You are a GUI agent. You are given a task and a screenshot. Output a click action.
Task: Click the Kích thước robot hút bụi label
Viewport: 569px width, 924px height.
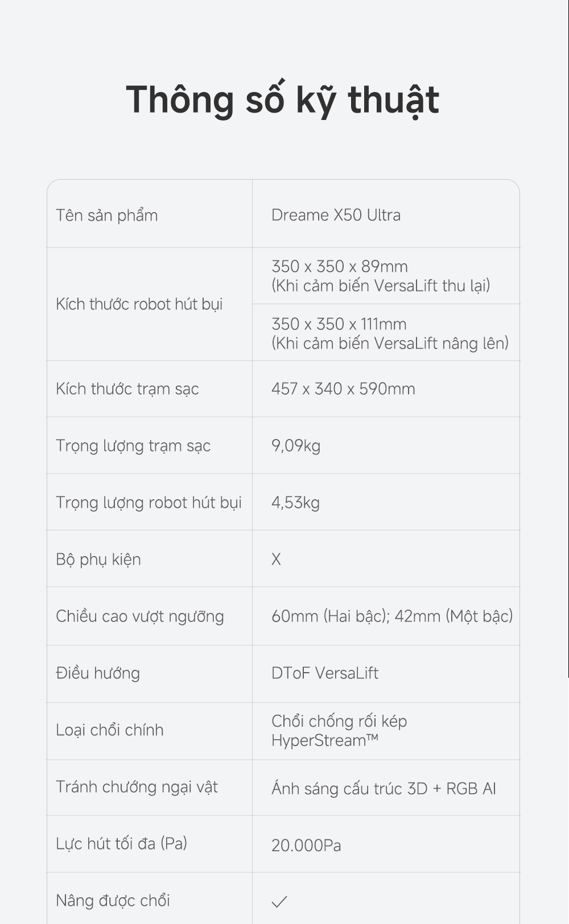(139, 304)
